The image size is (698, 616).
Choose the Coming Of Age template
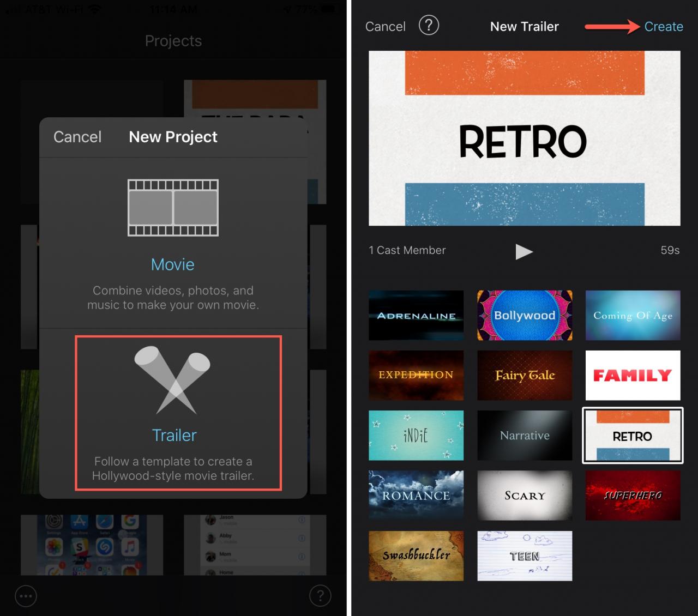(x=633, y=315)
